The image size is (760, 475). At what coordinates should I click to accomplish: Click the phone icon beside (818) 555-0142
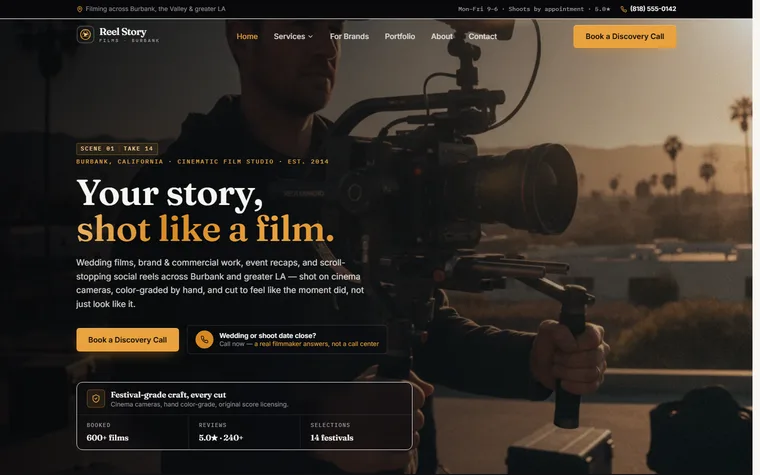pos(623,9)
